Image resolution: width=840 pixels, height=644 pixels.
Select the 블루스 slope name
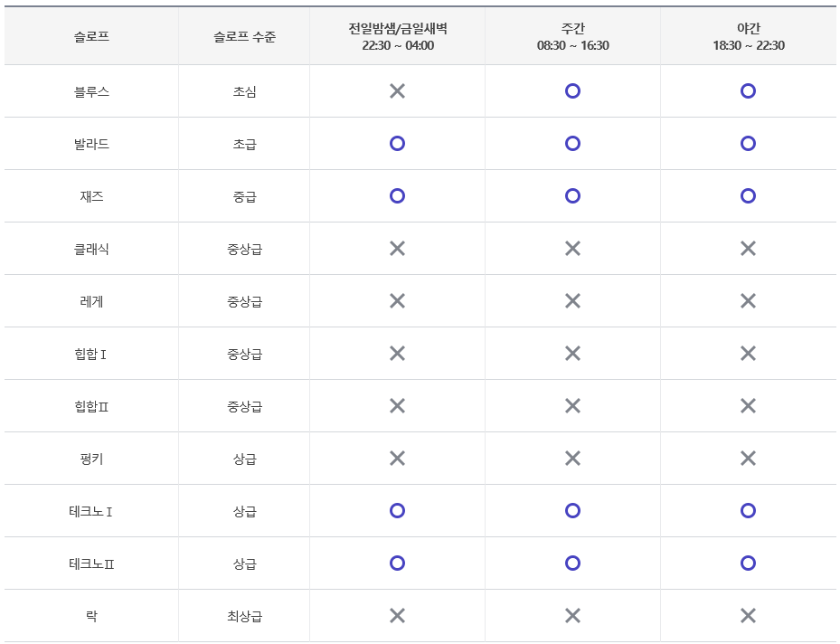pyautogui.click(x=91, y=90)
